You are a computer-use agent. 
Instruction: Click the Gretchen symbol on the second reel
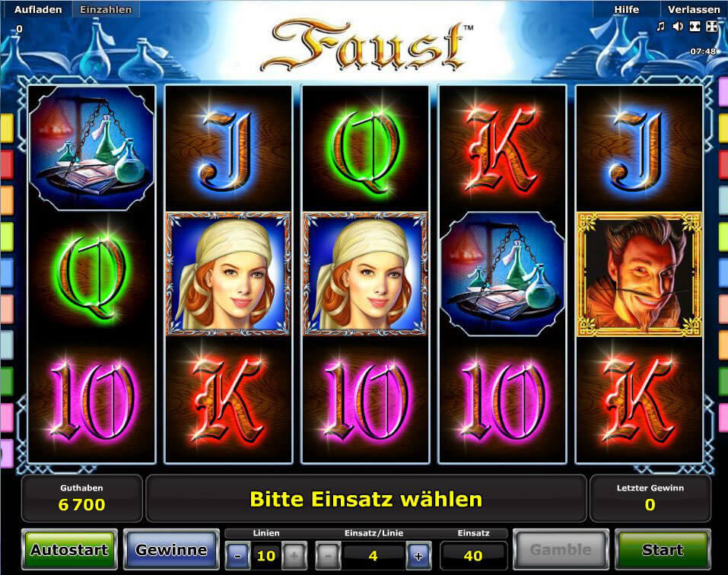(228, 275)
